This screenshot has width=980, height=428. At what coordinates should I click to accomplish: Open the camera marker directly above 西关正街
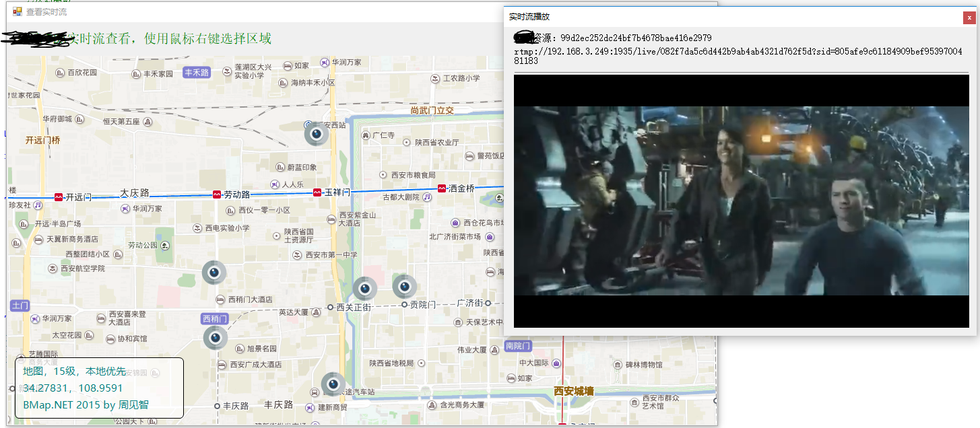364,288
